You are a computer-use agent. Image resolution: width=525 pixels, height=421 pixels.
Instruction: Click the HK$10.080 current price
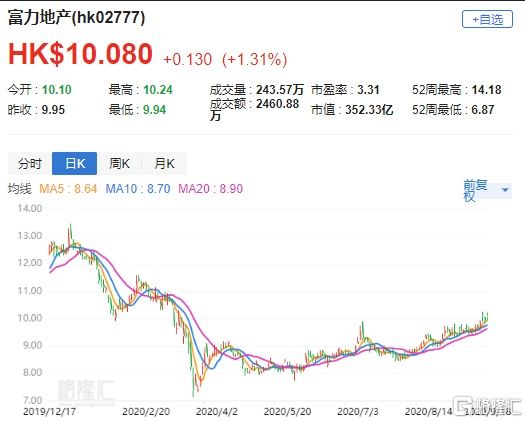(80, 54)
